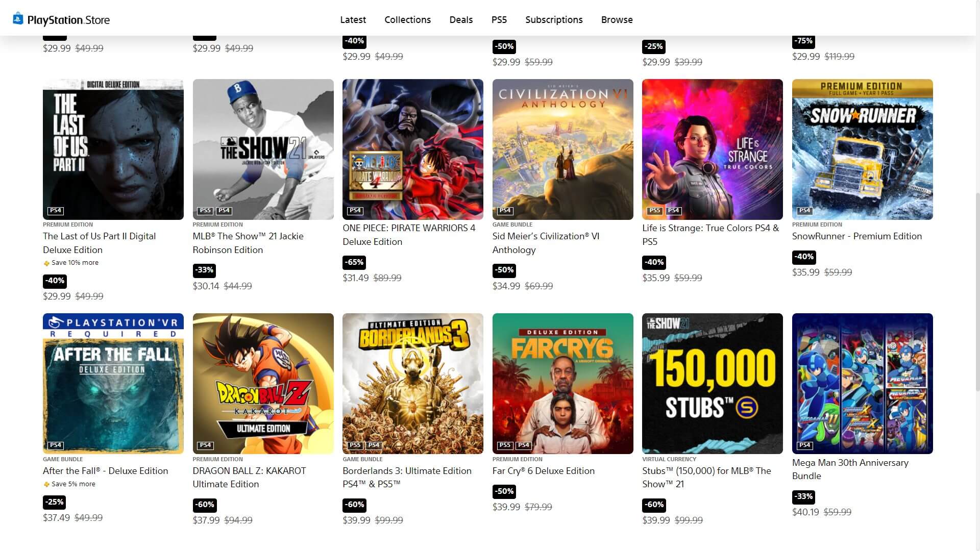This screenshot has height=551, width=980.
Task: Click the page vertical scrollbar thumb
Action: coord(977,292)
